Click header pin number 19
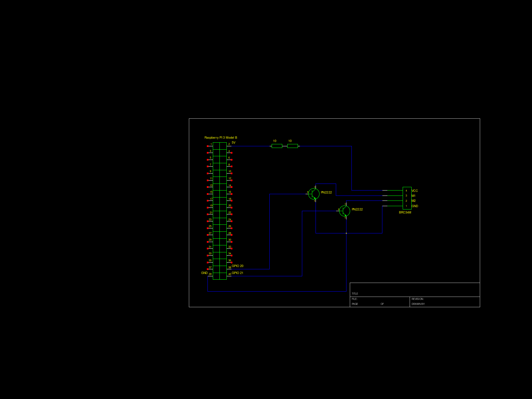 [x=211, y=206]
